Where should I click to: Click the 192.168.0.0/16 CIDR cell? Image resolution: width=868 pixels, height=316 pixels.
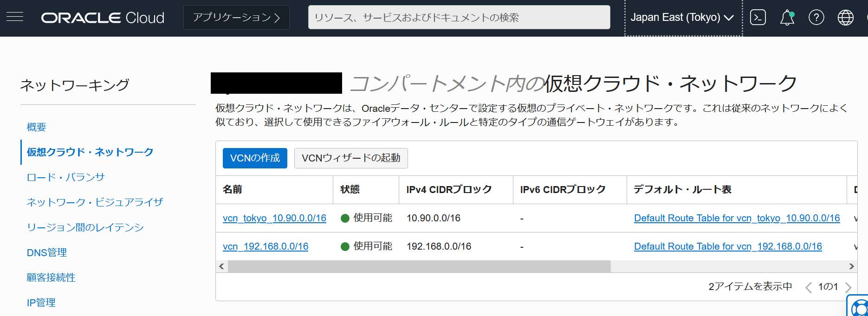pyautogui.click(x=439, y=246)
